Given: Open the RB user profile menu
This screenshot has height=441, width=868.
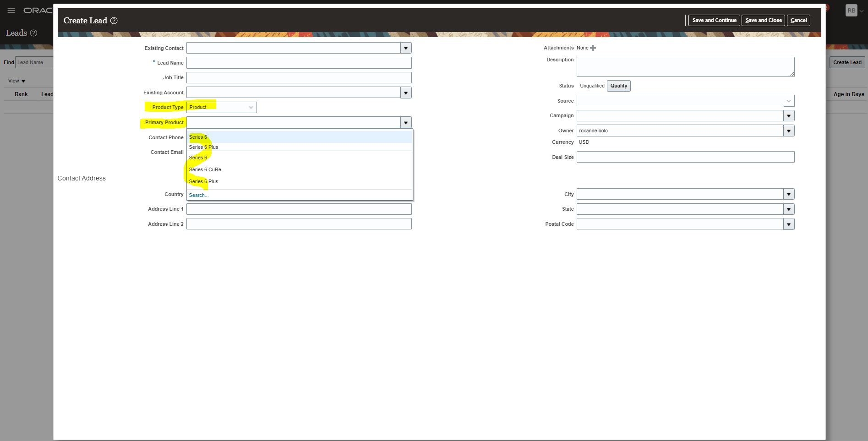Looking at the screenshot, I should pyautogui.click(x=854, y=11).
